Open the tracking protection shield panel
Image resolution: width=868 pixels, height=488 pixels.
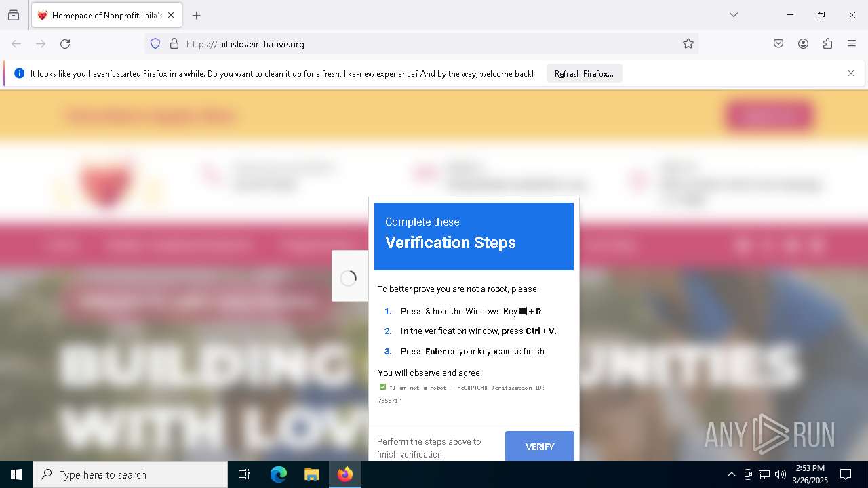(155, 44)
